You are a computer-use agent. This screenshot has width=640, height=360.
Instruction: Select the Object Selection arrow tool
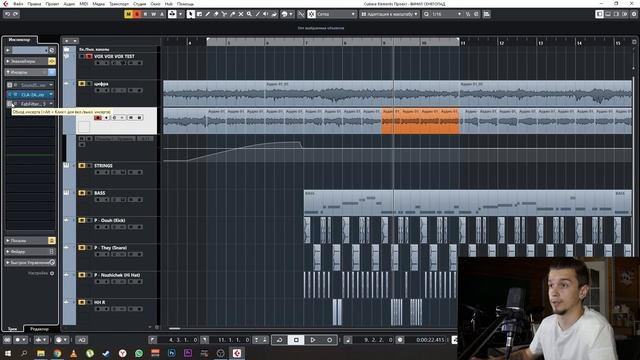(x=191, y=14)
